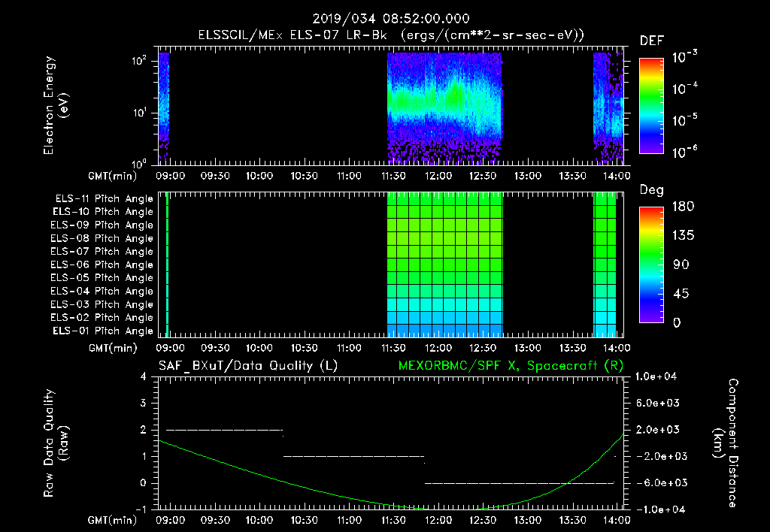This screenshot has width=770, height=532.
Task: Click the data quality segment at level 1
Action: [x=353, y=456]
